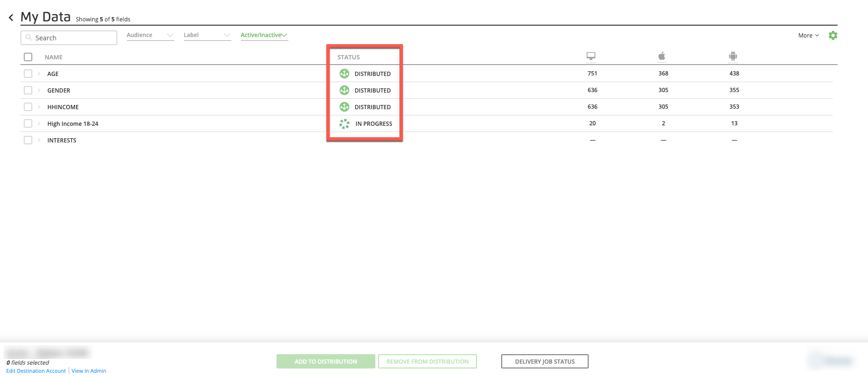Click the Distributed status icon for HHINCOME
The height and width of the screenshot is (377, 868).
[x=344, y=107]
